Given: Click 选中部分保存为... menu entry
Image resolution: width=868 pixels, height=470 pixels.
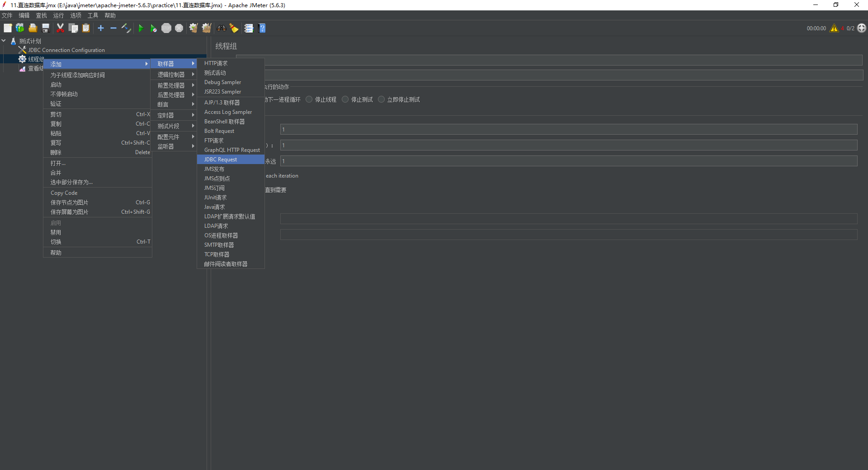Looking at the screenshot, I should click(x=98, y=182).
